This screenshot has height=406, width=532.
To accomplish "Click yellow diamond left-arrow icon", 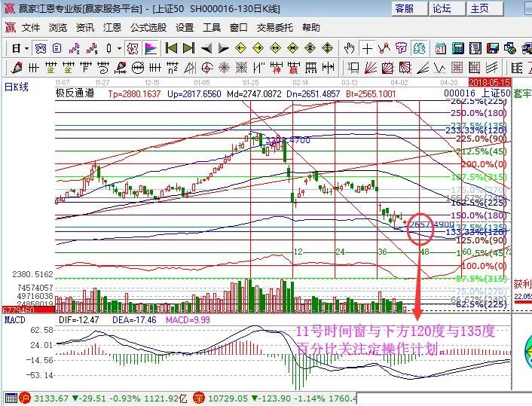I will (240, 48).
